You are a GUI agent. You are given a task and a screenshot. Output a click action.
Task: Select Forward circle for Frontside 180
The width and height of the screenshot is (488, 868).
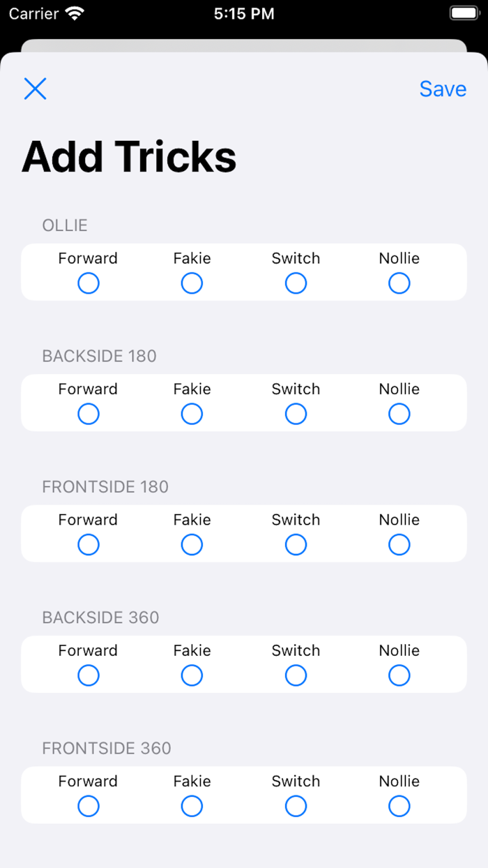click(89, 544)
